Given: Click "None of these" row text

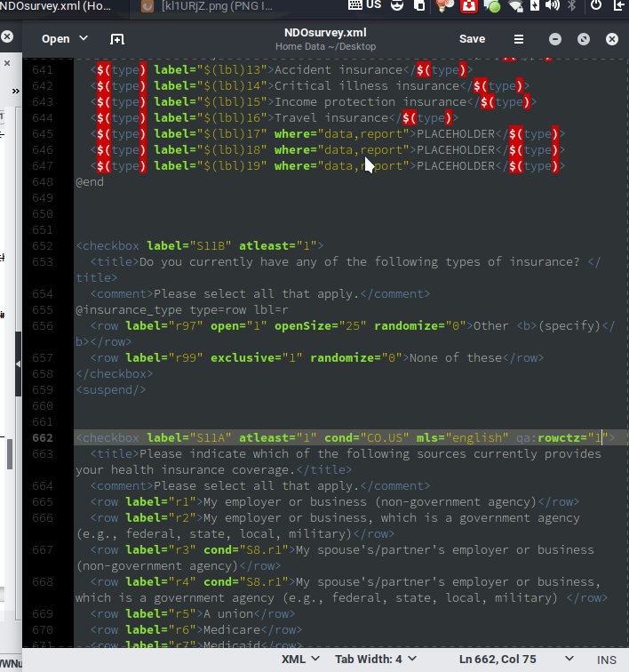Looking at the screenshot, I should coord(456,357).
